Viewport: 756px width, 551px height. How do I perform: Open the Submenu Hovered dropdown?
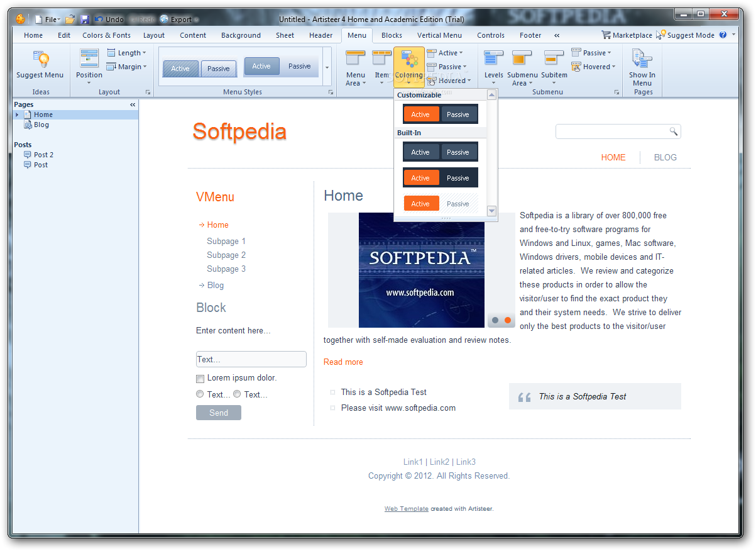(593, 67)
